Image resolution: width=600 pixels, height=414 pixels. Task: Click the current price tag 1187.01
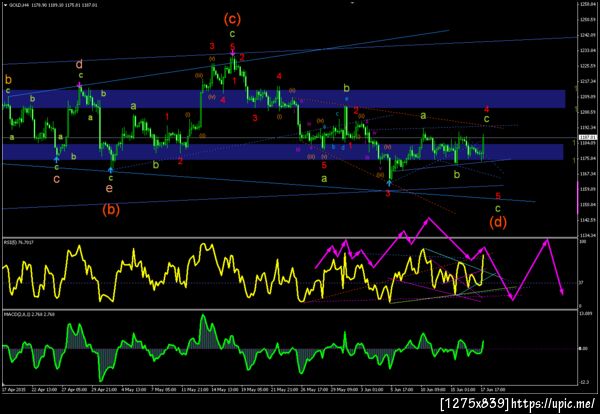pyautogui.click(x=588, y=138)
